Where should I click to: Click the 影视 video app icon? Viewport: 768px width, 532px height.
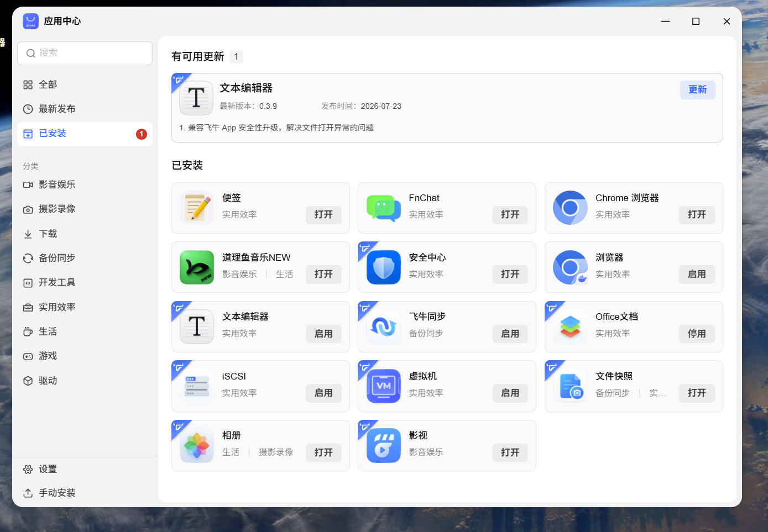click(x=384, y=445)
